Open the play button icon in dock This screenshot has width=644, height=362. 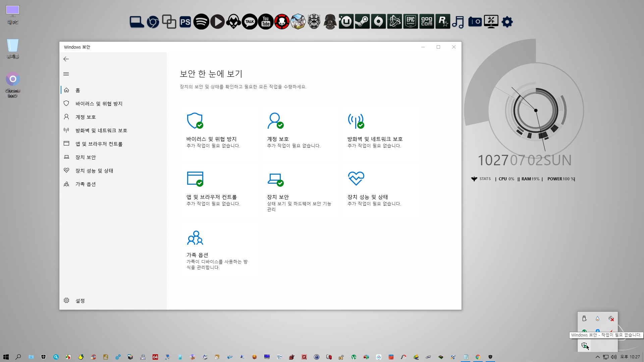pyautogui.click(x=217, y=22)
